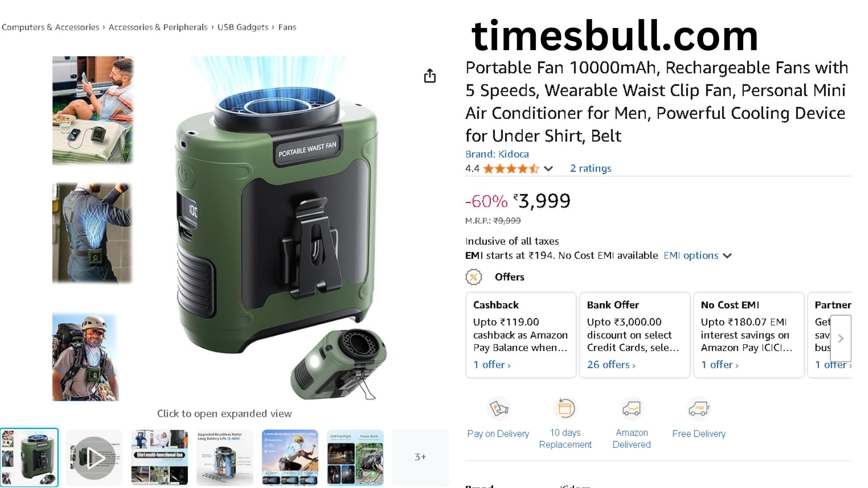The height and width of the screenshot is (488, 868).
Task: Click the Amazon Delivered truck icon
Action: click(632, 408)
